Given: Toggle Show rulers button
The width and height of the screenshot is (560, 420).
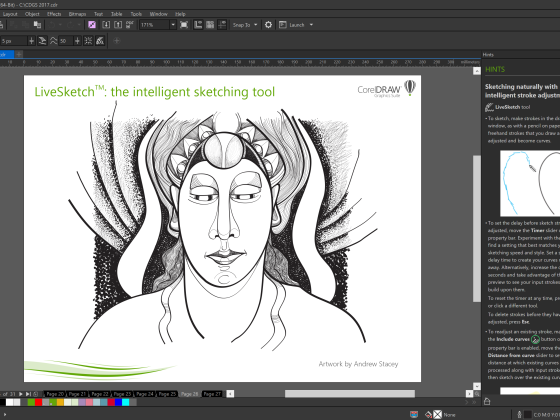Looking at the screenshot, I should click(198, 25).
